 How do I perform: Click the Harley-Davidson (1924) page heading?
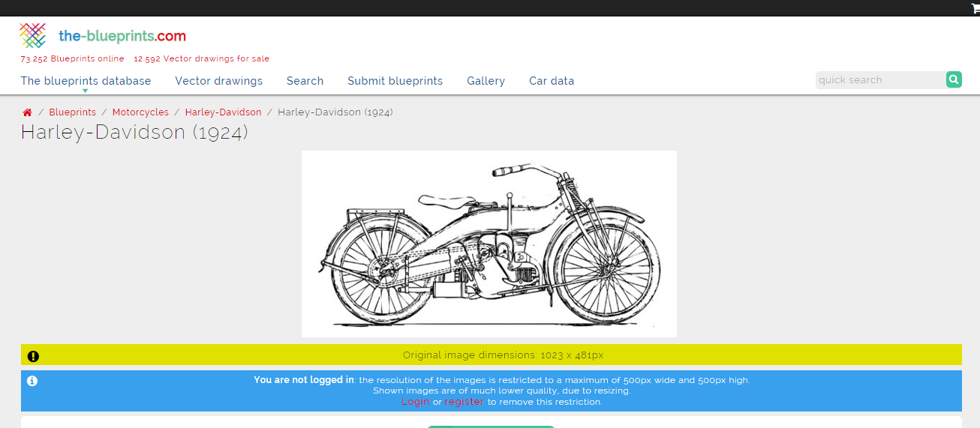click(134, 133)
